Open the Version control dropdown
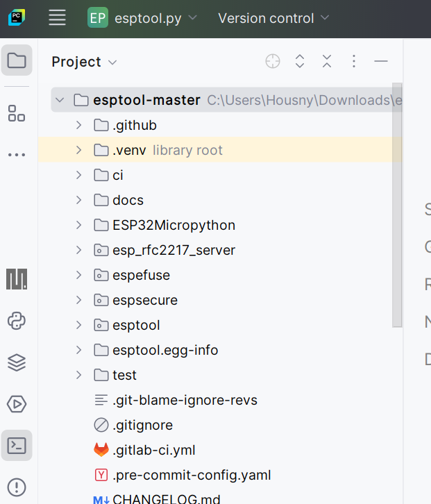This screenshot has height=504, width=431. [273, 18]
